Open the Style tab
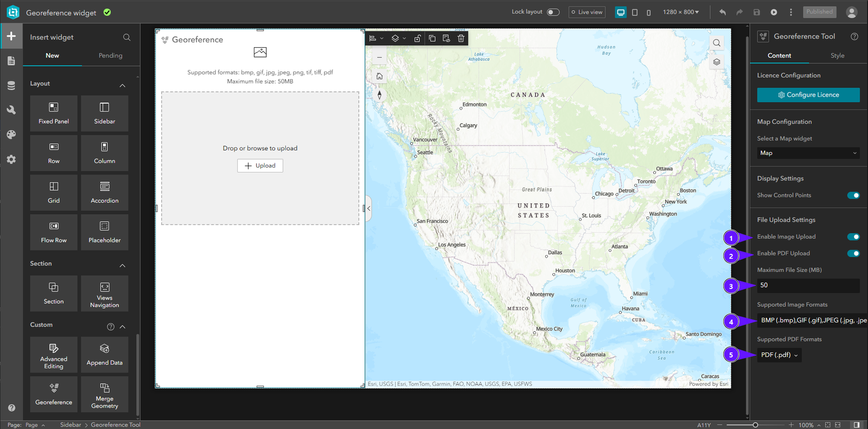Image resolution: width=868 pixels, height=429 pixels. [837, 55]
